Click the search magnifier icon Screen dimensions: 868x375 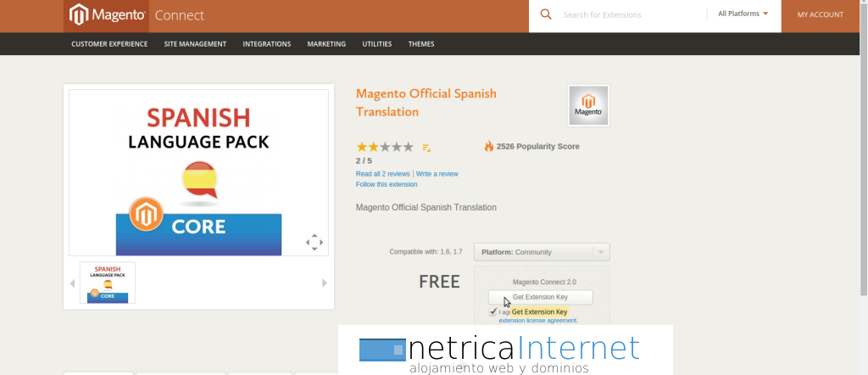546,14
